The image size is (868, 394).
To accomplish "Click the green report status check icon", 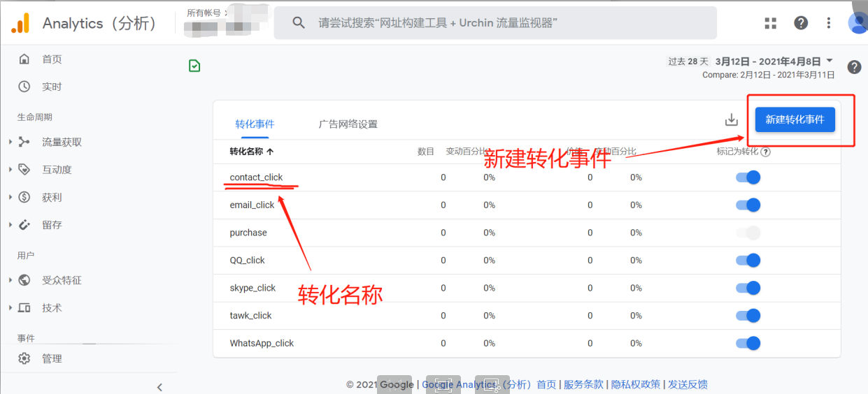I will click(194, 66).
